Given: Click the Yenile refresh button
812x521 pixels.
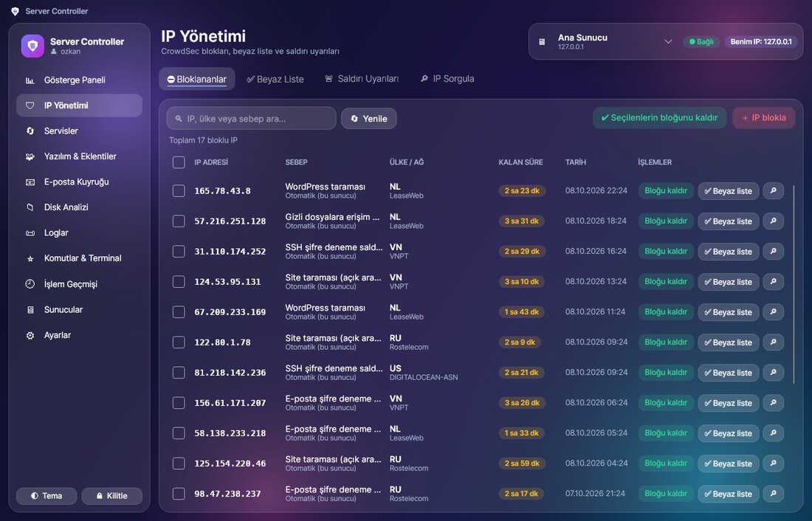Looking at the screenshot, I should (368, 119).
